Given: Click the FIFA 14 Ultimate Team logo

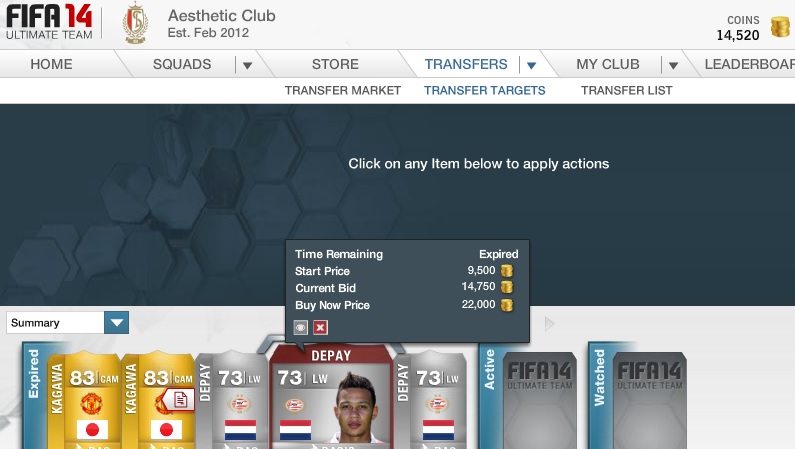Looking at the screenshot, I should point(49,22).
